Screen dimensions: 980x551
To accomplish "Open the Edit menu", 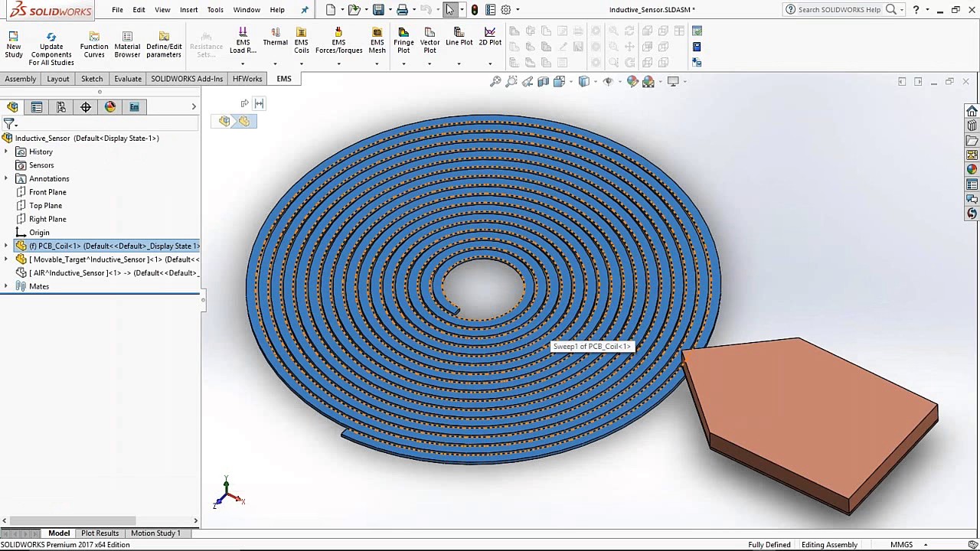I will coord(139,10).
